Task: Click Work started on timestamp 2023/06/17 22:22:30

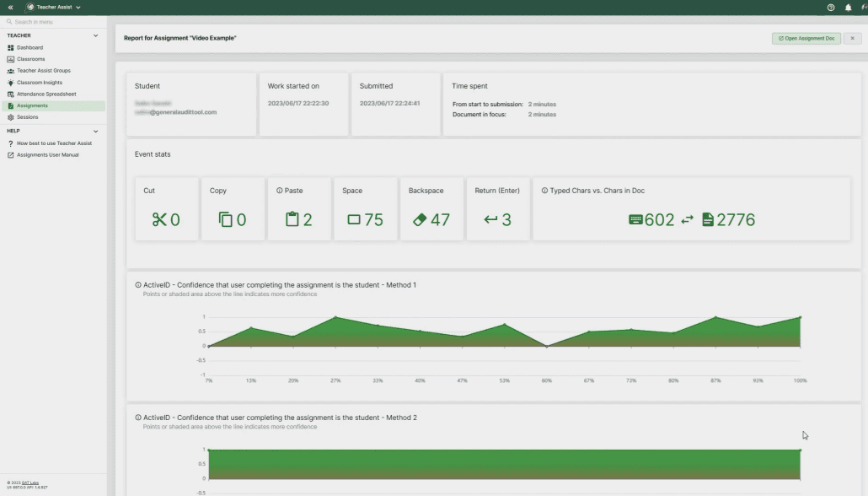Action: click(x=298, y=103)
